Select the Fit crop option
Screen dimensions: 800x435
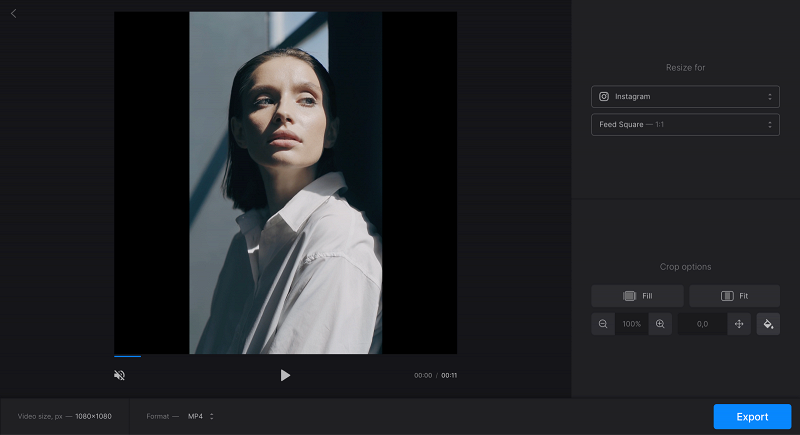pyautogui.click(x=734, y=296)
